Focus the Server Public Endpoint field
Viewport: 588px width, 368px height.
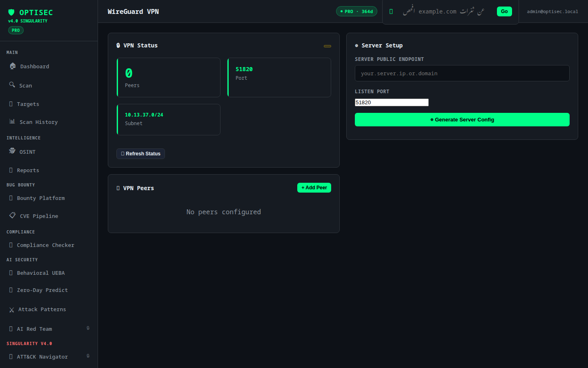[462, 73]
